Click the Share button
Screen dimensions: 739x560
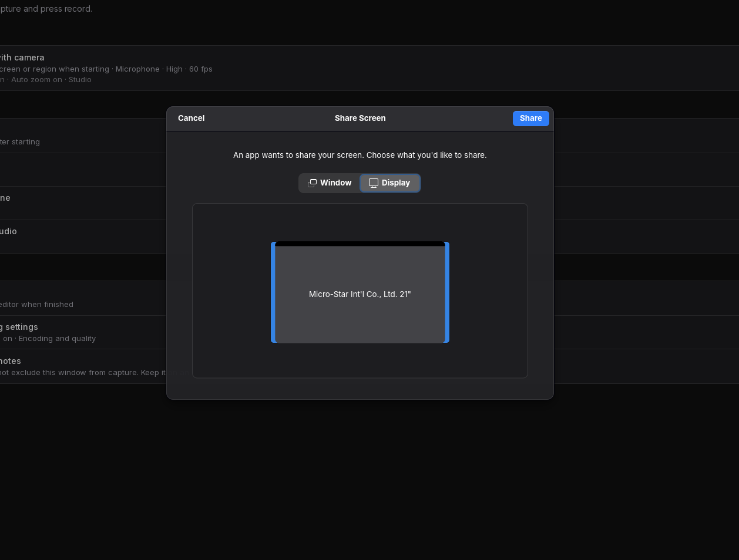[x=530, y=119]
